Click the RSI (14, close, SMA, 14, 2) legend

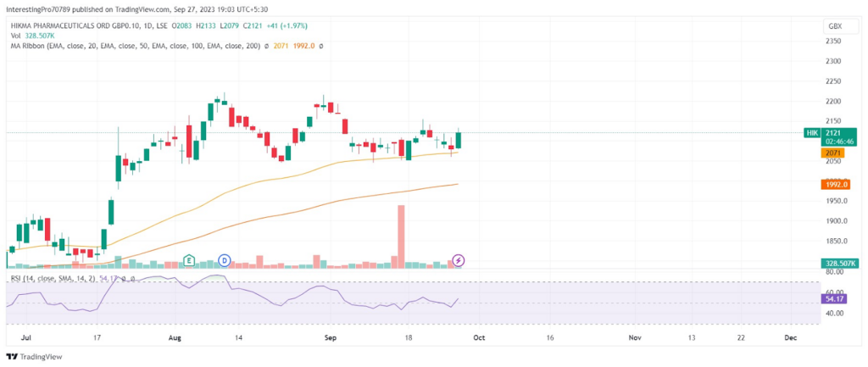53,279
